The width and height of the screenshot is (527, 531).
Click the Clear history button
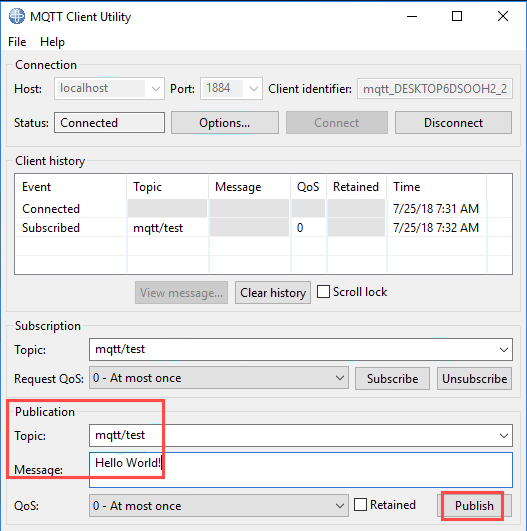(x=273, y=293)
